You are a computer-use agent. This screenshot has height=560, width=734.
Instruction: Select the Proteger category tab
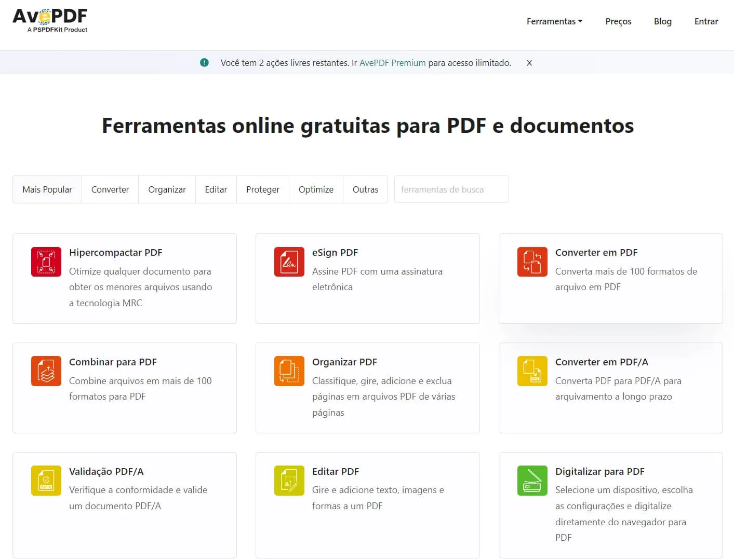pyautogui.click(x=262, y=189)
